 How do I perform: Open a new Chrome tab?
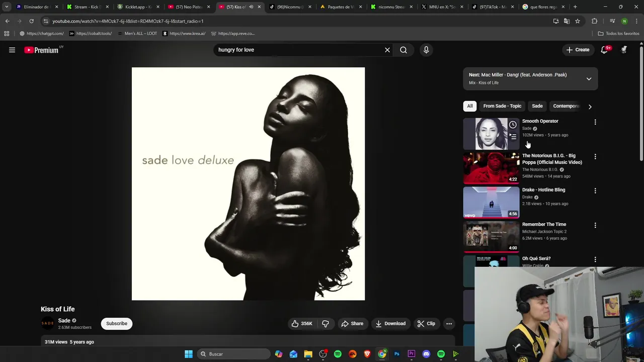pyautogui.click(x=575, y=7)
